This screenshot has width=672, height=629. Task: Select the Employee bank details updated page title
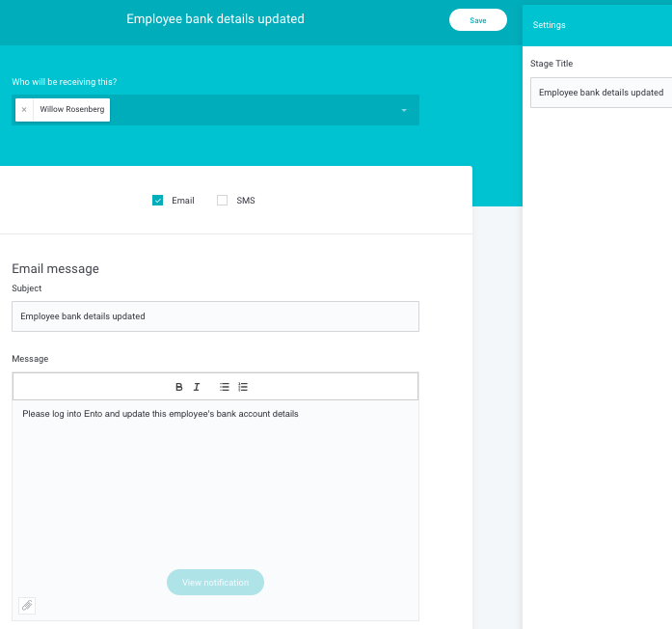click(x=215, y=19)
